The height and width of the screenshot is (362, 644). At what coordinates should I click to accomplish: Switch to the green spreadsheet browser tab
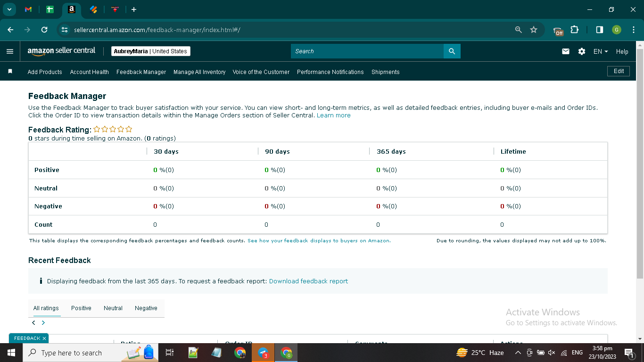coord(50,9)
